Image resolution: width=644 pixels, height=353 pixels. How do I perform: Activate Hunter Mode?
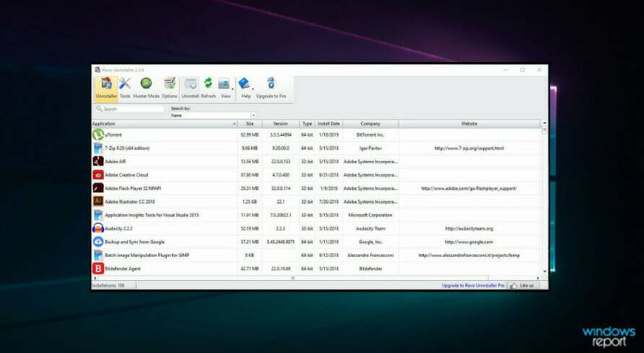[x=146, y=88]
